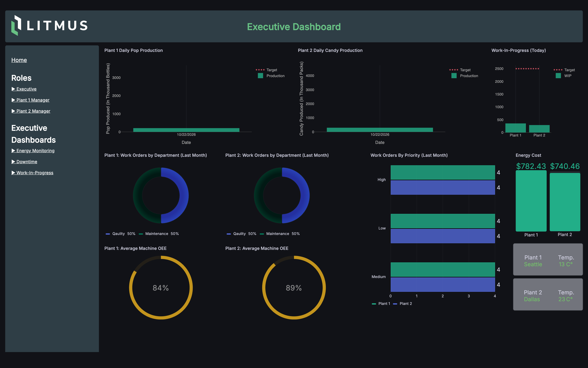Toggle Target legend in Plant 1 Pop chart
This screenshot has height=368, width=588.
click(x=267, y=70)
